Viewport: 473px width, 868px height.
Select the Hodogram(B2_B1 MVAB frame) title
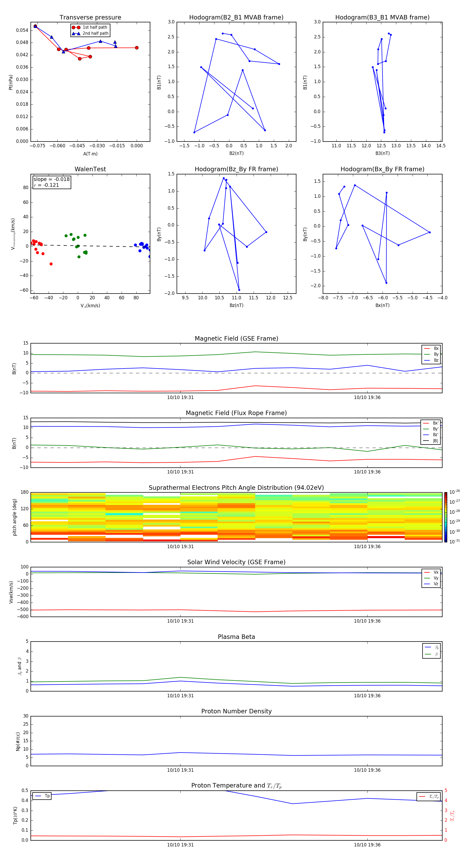coord(236,18)
